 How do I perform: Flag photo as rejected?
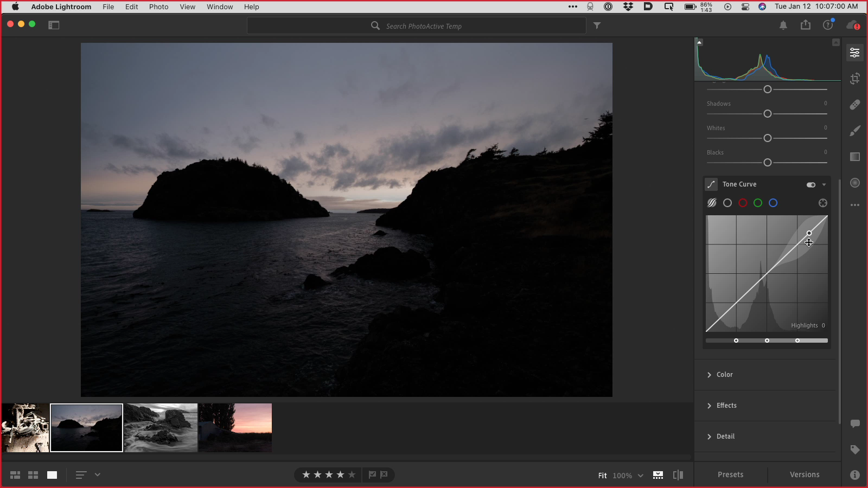coord(384,474)
